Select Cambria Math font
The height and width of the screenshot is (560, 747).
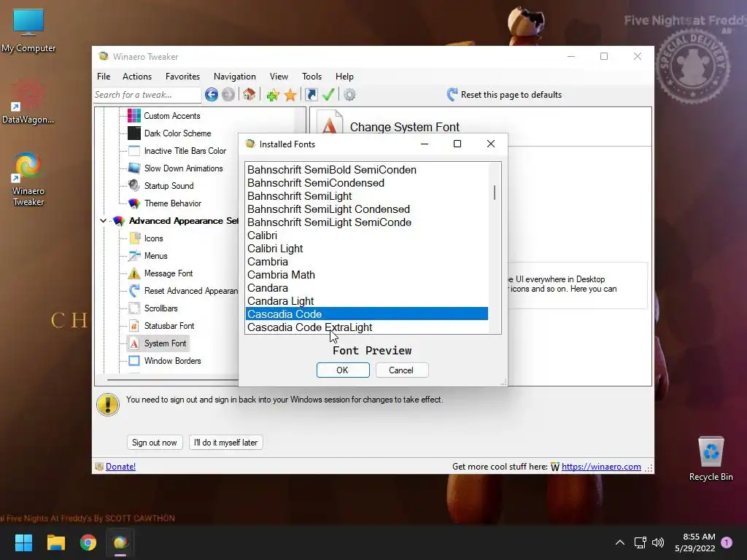(366, 275)
